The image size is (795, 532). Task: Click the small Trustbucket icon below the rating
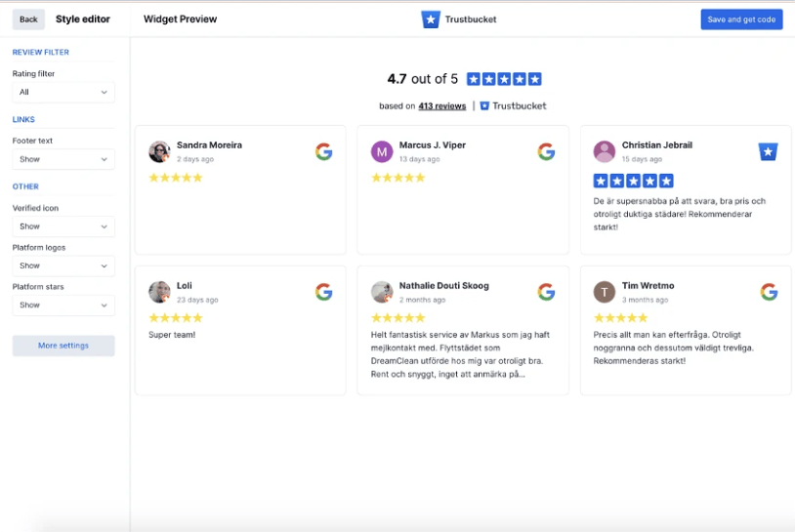pyautogui.click(x=484, y=105)
